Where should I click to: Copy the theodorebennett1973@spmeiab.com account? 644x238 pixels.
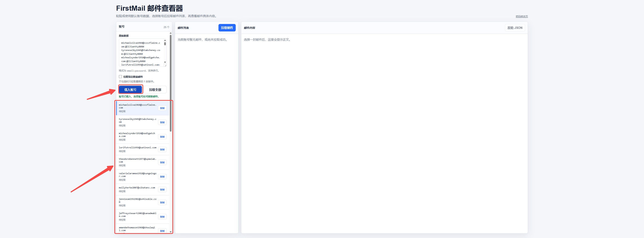[x=162, y=163]
